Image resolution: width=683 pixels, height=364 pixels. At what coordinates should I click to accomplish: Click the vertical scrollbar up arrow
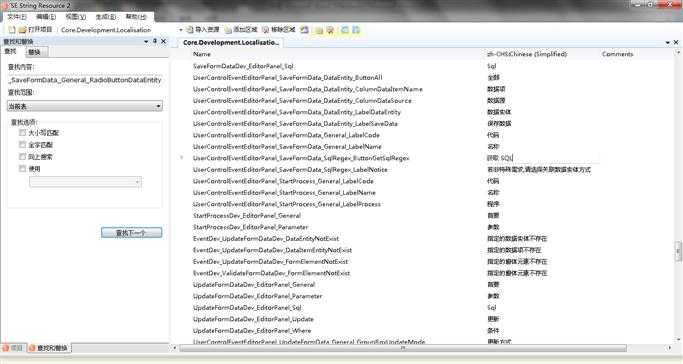click(x=678, y=53)
